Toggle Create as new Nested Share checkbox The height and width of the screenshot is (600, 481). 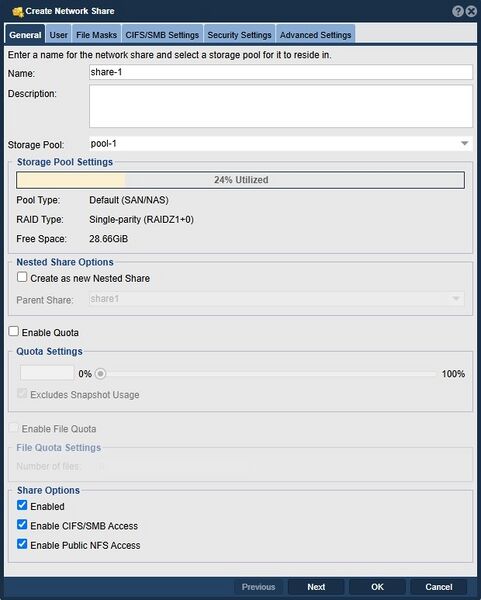click(22, 277)
